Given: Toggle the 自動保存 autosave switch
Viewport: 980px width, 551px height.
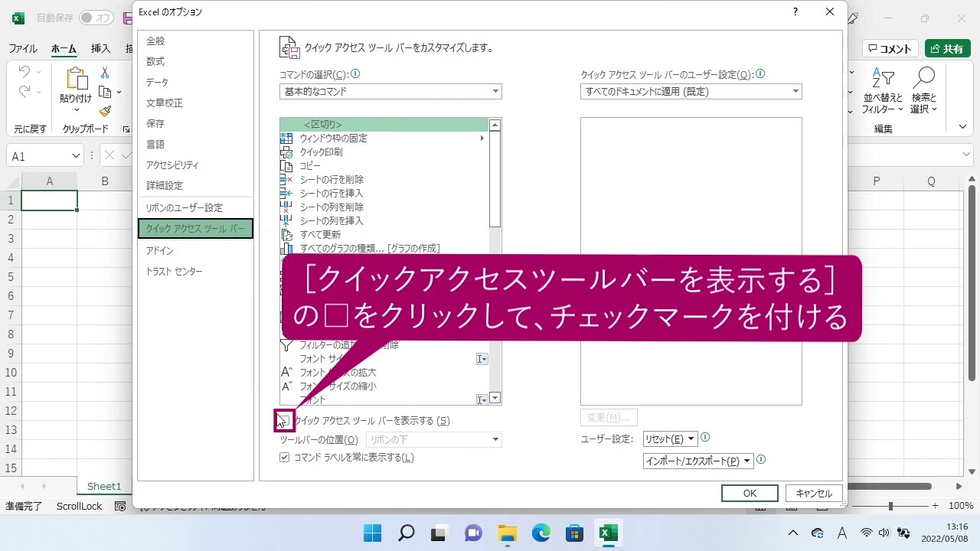Looking at the screenshot, I should (x=96, y=18).
